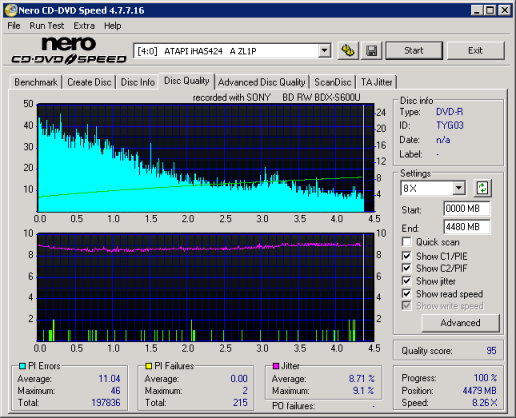Click the green refresh speed icon
Image resolution: width=516 pixels, height=418 pixels.
(x=482, y=188)
